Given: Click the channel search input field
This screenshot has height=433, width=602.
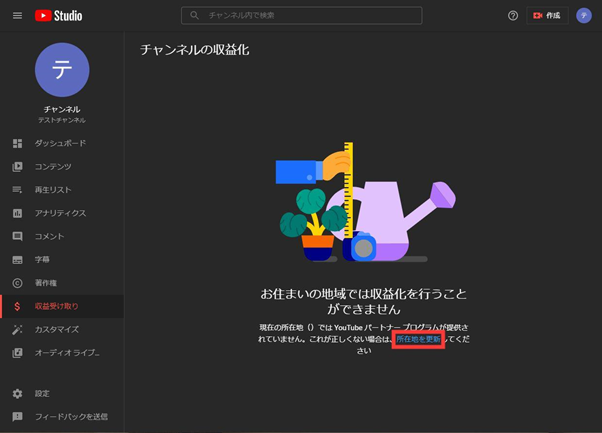Looking at the screenshot, I should coord(301,15).
